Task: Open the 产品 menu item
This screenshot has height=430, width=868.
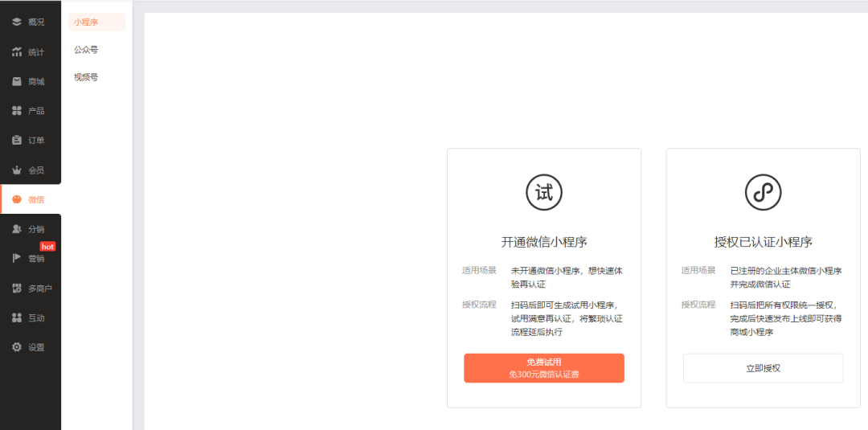Action: pyautogui.click(x=31, y=111)
